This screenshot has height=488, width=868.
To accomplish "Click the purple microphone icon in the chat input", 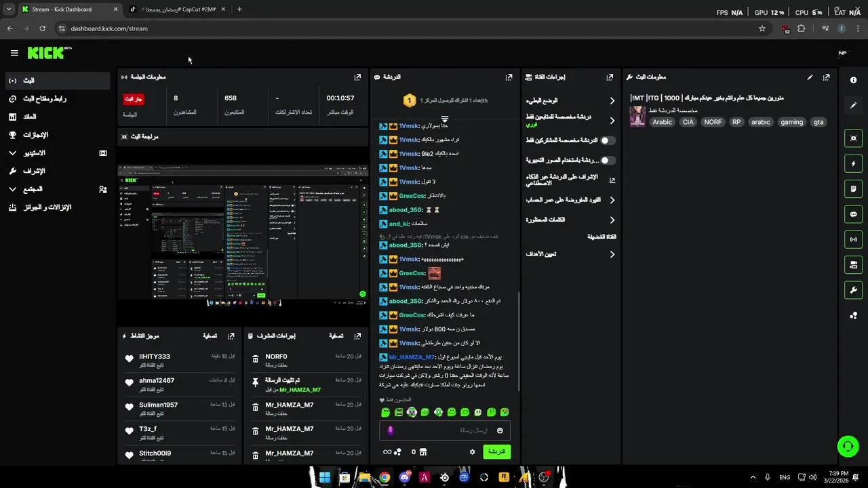I will 390,430.
